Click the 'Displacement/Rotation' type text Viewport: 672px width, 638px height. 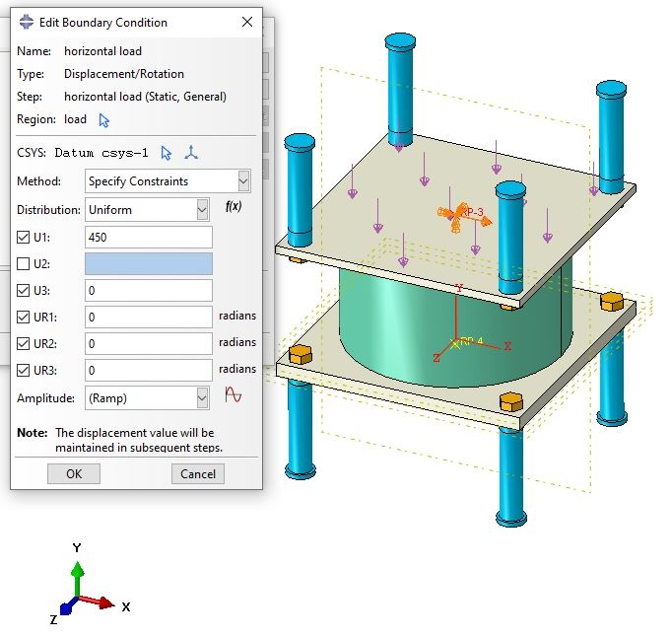point(124,74)
